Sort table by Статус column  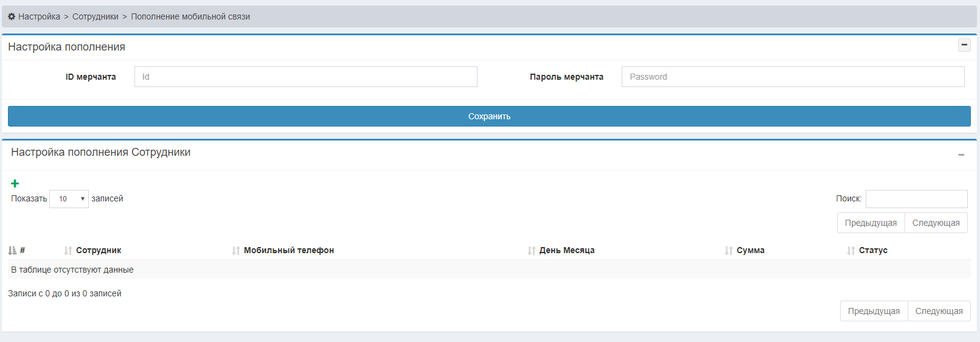tap(873, 250)
